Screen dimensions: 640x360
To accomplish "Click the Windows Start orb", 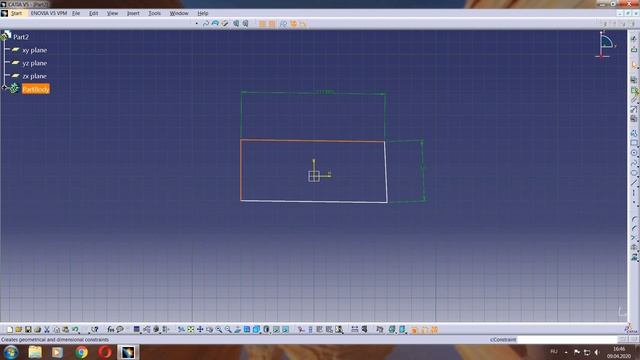I will tap(11, 352).
